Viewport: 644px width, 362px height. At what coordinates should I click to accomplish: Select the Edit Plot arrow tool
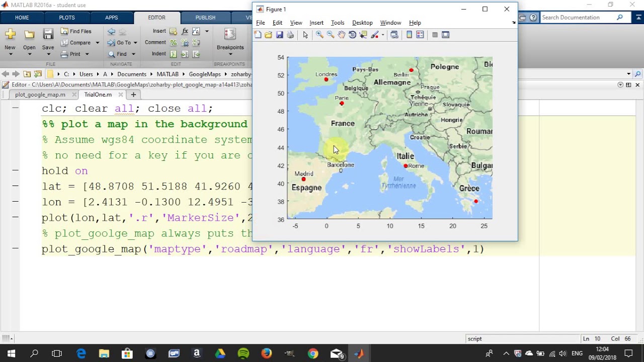pos(305,35)
